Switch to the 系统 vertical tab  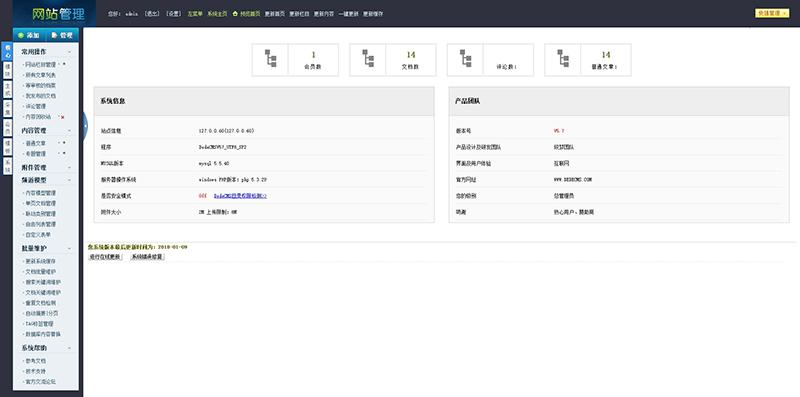(x=7, y=166)
